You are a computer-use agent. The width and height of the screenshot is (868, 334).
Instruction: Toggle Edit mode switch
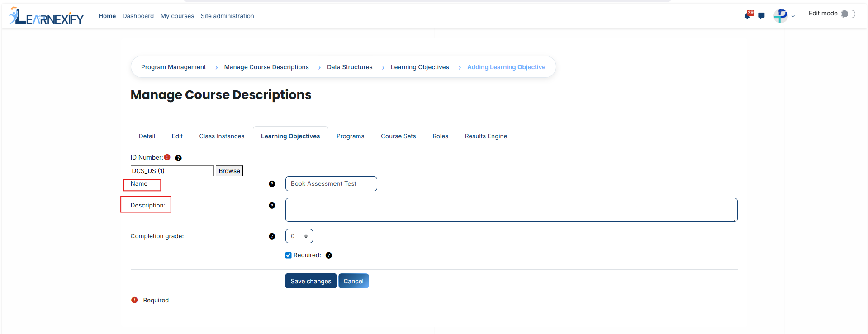coord(848,14)
